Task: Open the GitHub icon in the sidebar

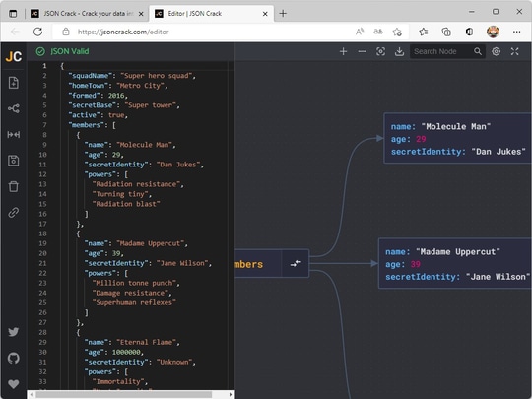Action: 14,358
